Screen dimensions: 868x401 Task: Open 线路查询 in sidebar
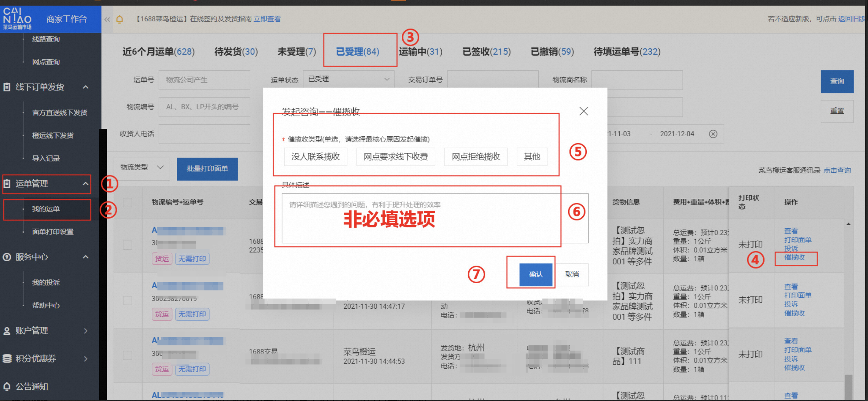click(x=46, y=39)
